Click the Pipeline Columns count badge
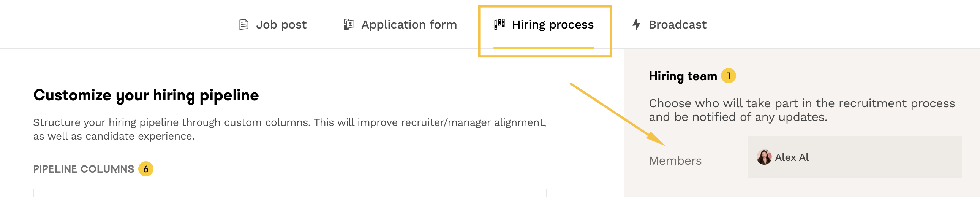 point(146,169)
